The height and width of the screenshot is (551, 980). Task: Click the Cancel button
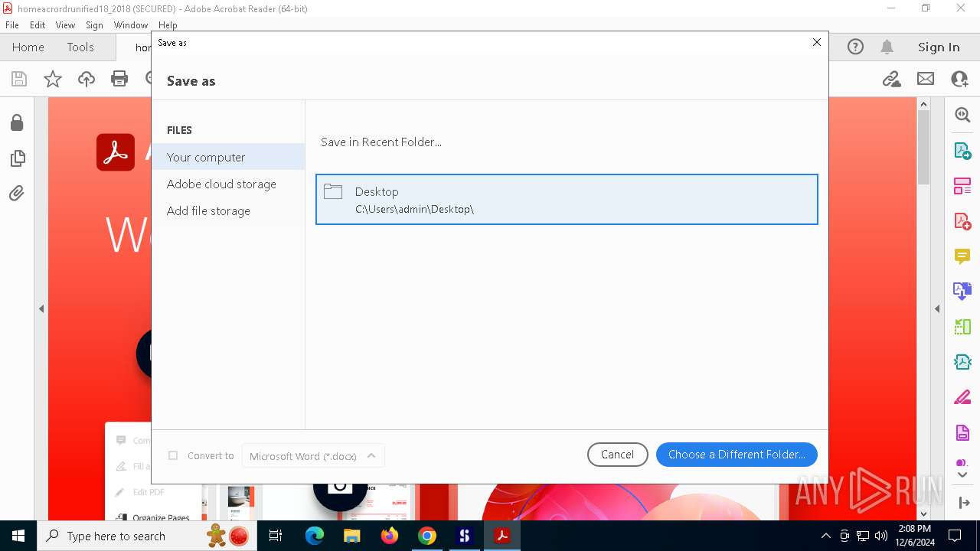click(x=617, y=455)
